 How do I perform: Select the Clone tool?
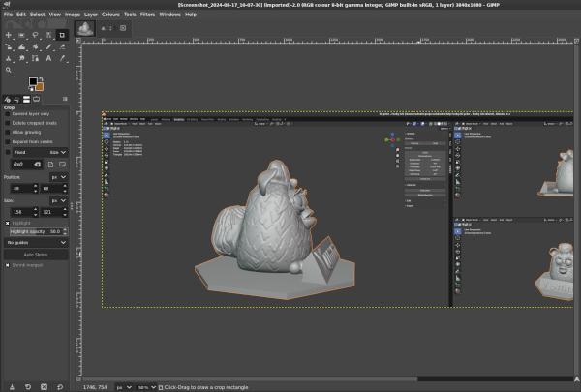coord(8,58)
